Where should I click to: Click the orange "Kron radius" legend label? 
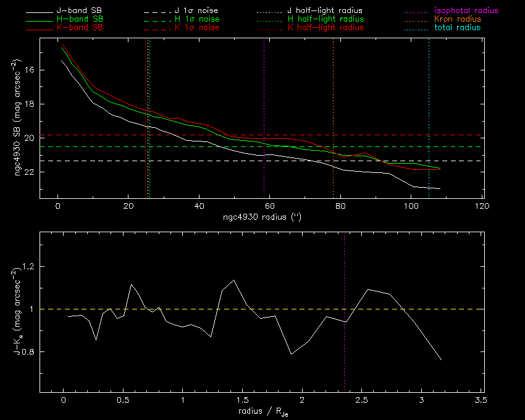pos(458,19)
